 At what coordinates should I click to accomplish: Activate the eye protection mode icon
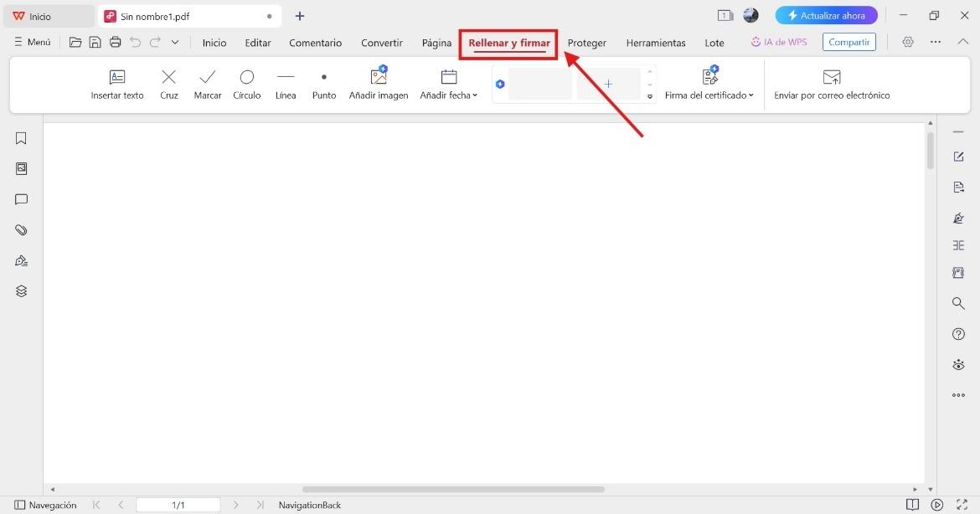(x=958, y=364)
